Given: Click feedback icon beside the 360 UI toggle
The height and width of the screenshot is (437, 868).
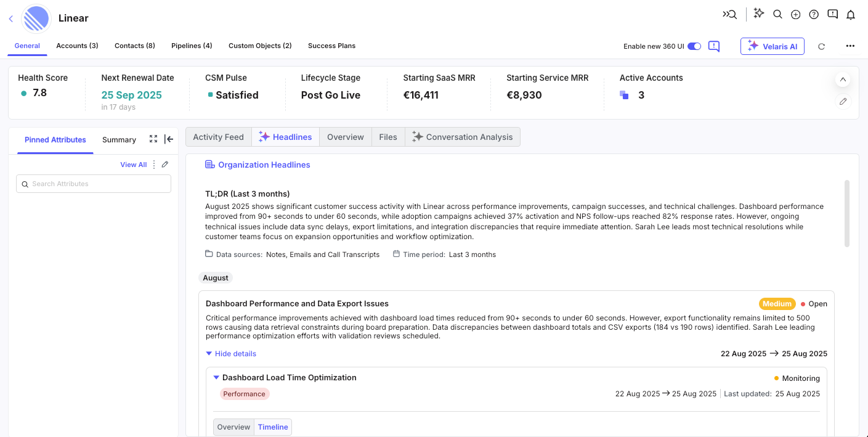Looking at the screenshot, I should (714, 46).
